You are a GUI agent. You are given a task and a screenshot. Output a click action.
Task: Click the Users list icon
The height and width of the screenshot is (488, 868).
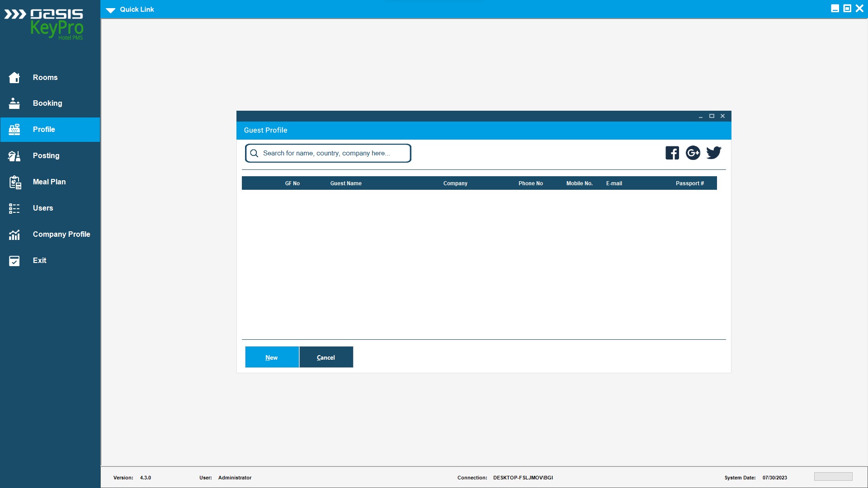coord(14,208)
